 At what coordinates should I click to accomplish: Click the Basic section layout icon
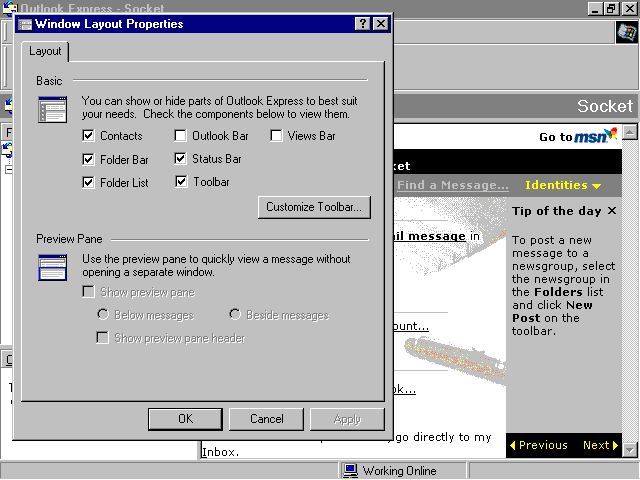point(52,109)
